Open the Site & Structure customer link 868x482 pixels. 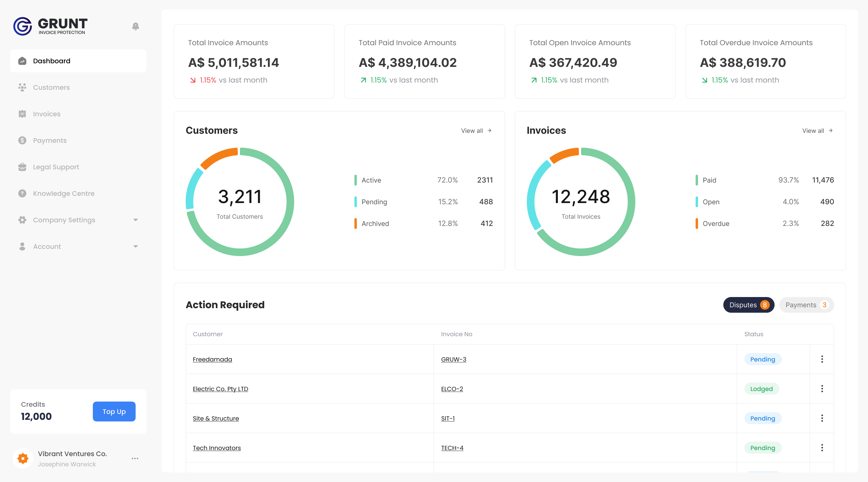(216, 418)
